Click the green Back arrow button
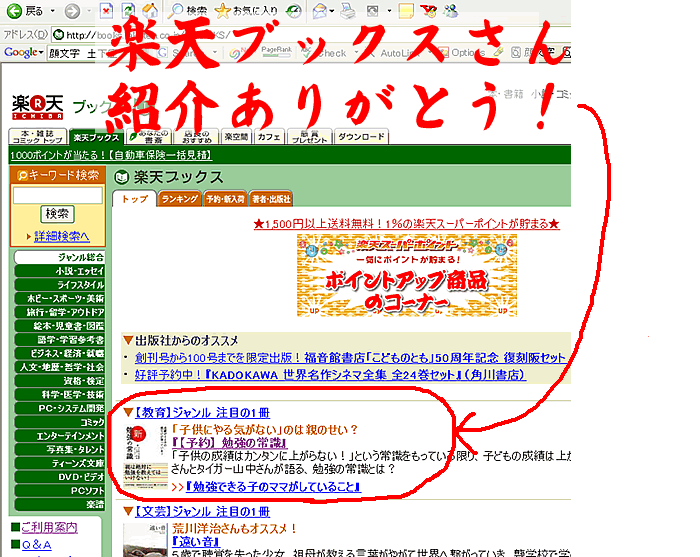 coord(14,11)
